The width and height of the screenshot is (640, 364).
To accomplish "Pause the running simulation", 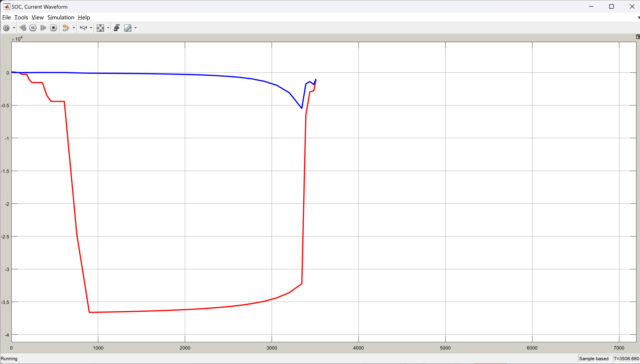I will [33, 28].
